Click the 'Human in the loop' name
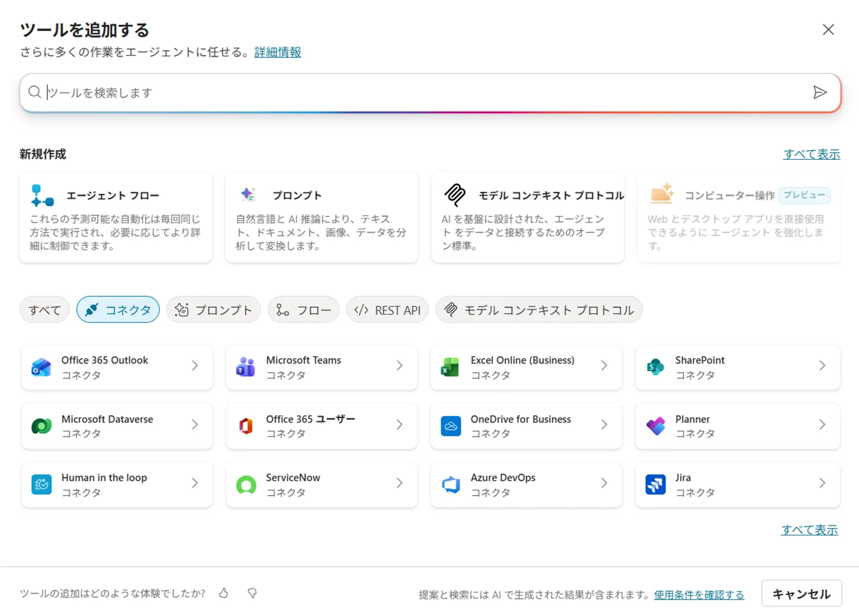 tap(104, 477)
